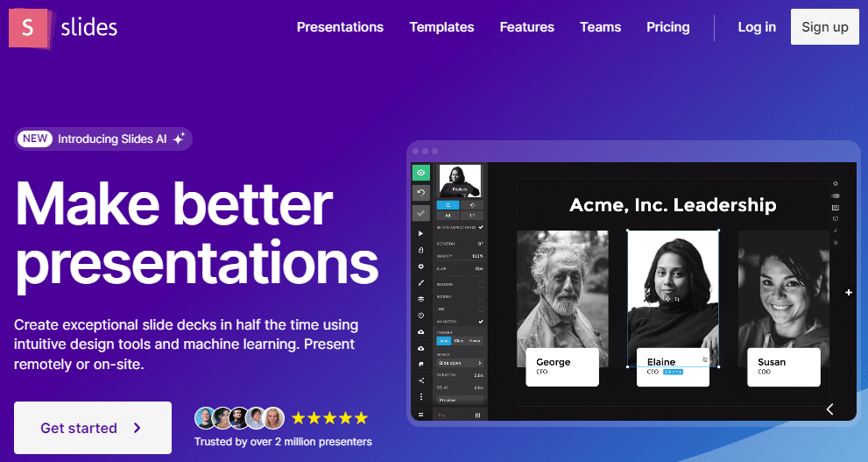Image resolution: width=868 pixels, height=462 pixels.
Task: Click the white plus add-slide button
Action: tap(849, 292)
